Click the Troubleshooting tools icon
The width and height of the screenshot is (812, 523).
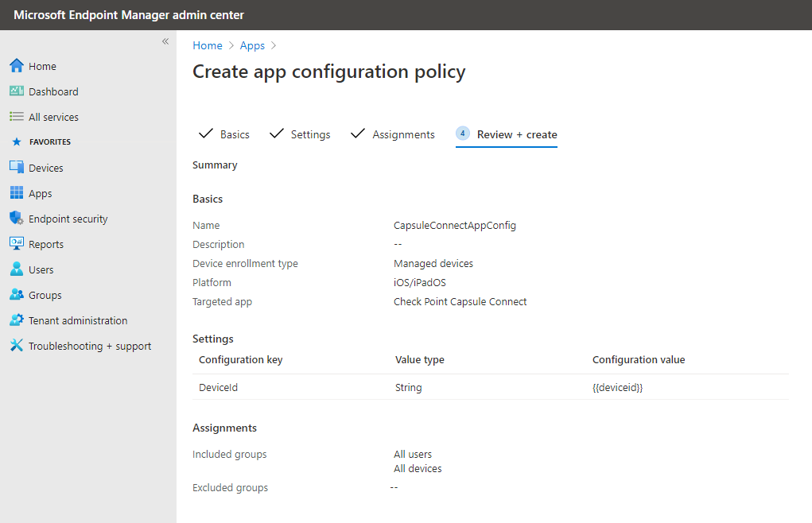tap(17, 345)
